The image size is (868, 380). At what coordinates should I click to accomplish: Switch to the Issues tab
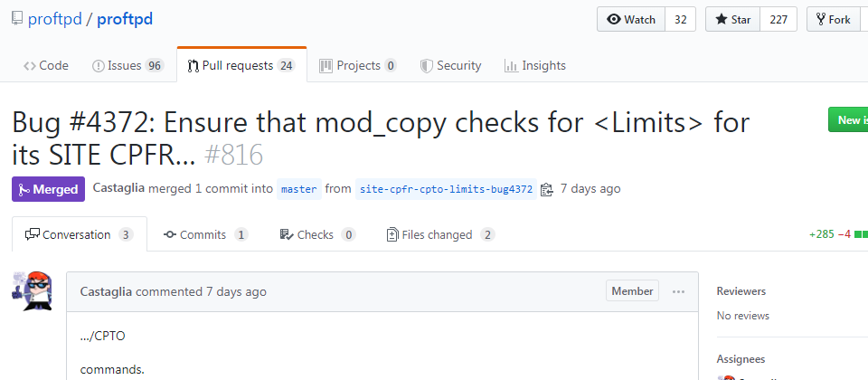[x=127, y=65]
